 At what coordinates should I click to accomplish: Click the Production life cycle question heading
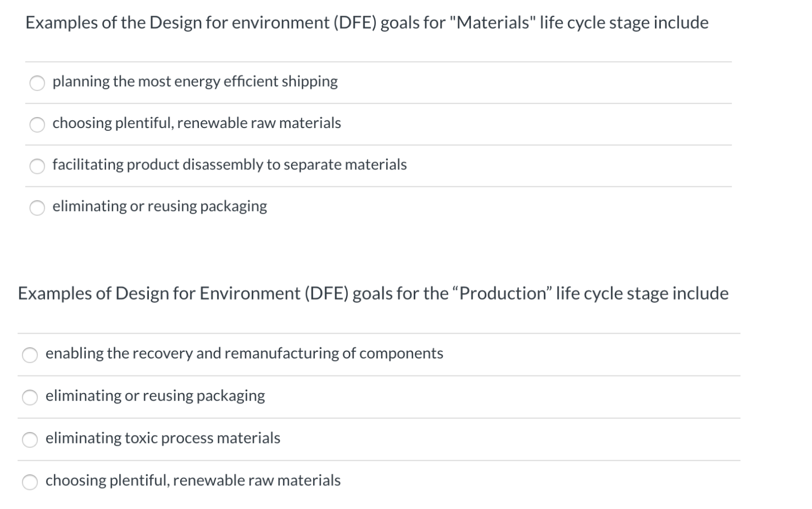pyautogui.click(x=373, y=293)
